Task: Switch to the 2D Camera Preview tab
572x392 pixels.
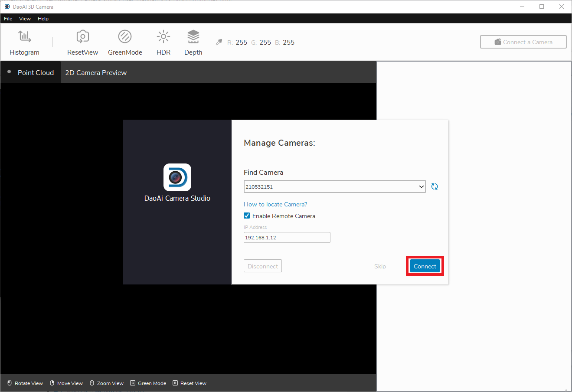Action: pos(96,73)
